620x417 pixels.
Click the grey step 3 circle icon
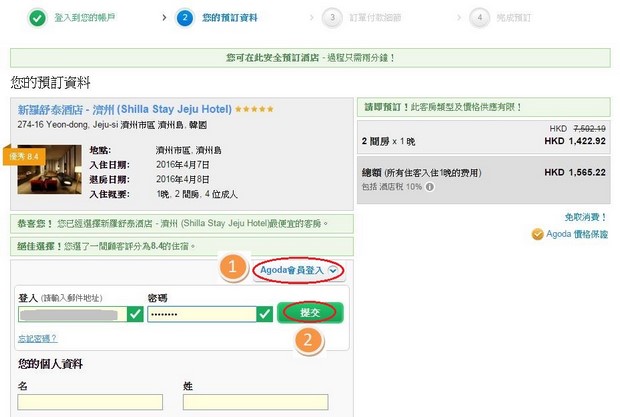click(x=332, y=18)
